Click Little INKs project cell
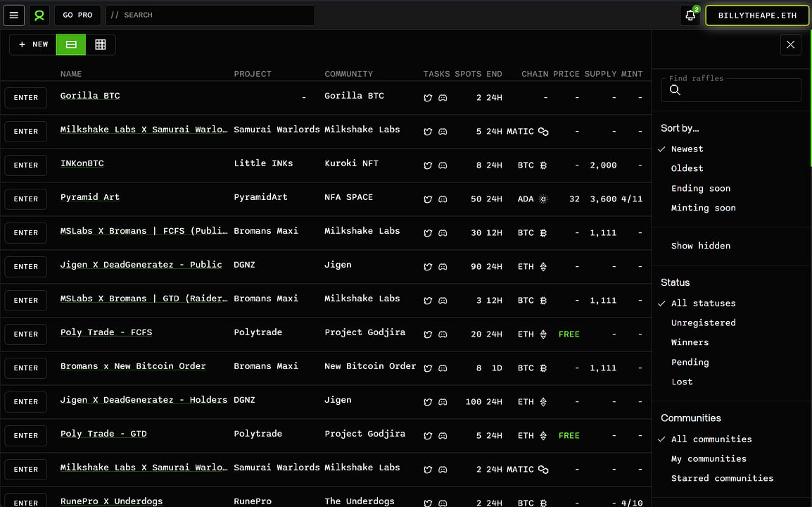The height and width of the screenshot is (507, 812). pos(263,163)
